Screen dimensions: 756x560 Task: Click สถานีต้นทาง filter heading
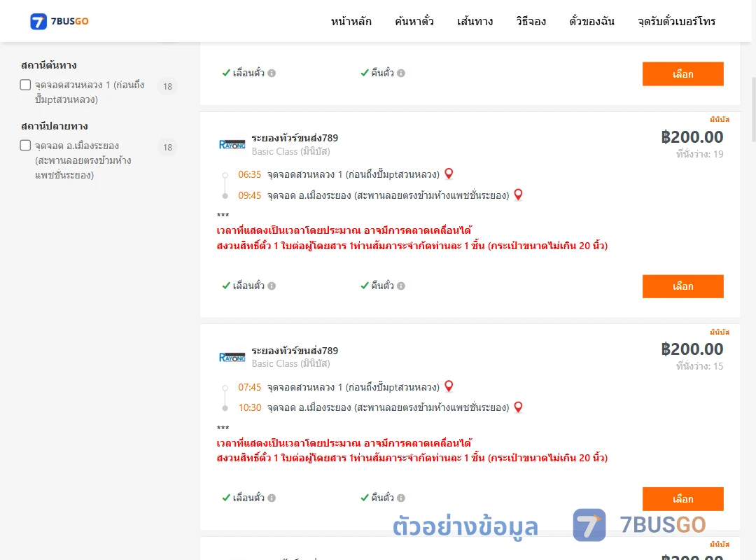click(49, 65)
